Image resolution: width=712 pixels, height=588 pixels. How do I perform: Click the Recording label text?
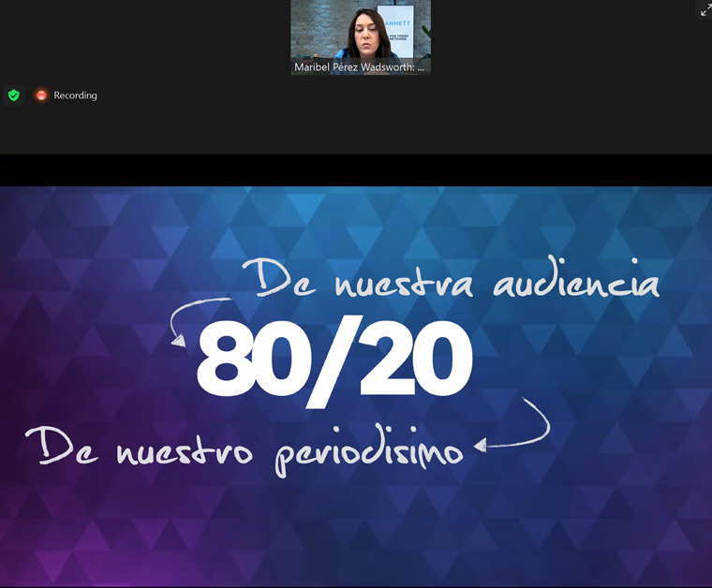tap(75, 96)
